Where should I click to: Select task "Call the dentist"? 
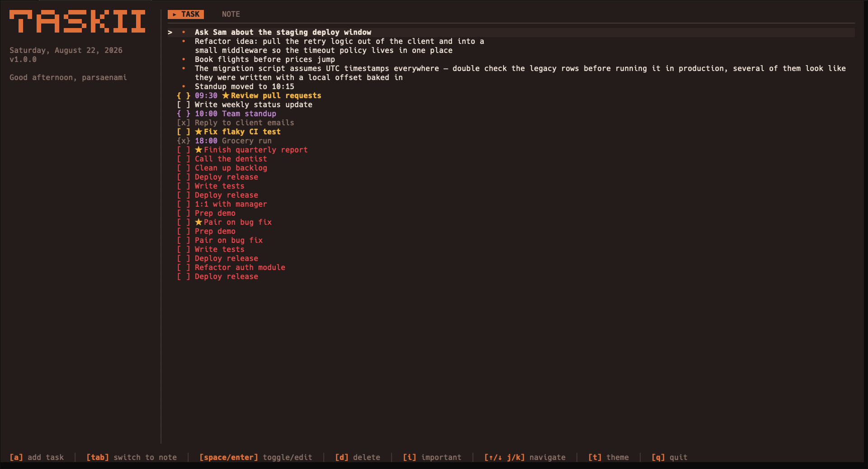[x=231, y=159]
